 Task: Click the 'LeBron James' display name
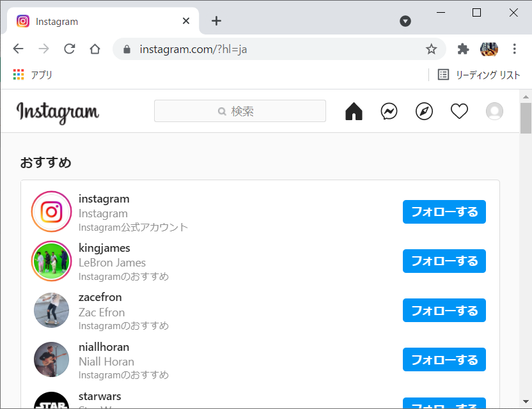(x=112, y=263)
